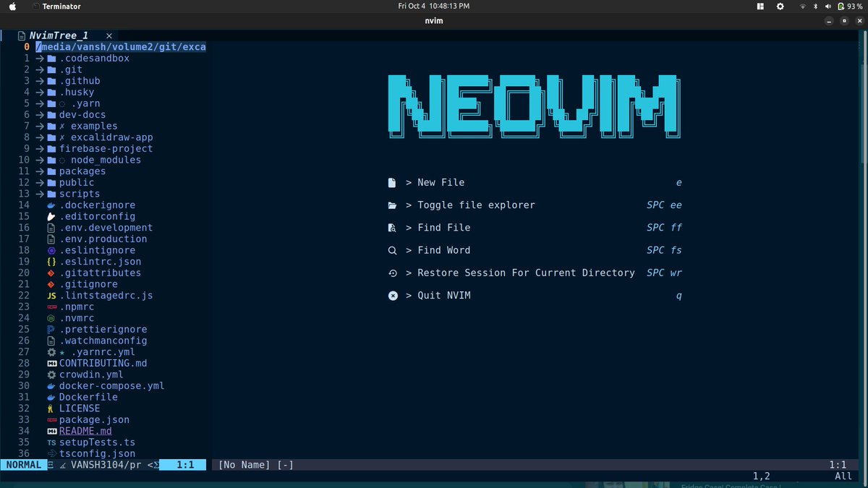The width and height of the screenshot is (868, 488).
Task: Open the .watchmanconfig file
Action: point(103,341)
